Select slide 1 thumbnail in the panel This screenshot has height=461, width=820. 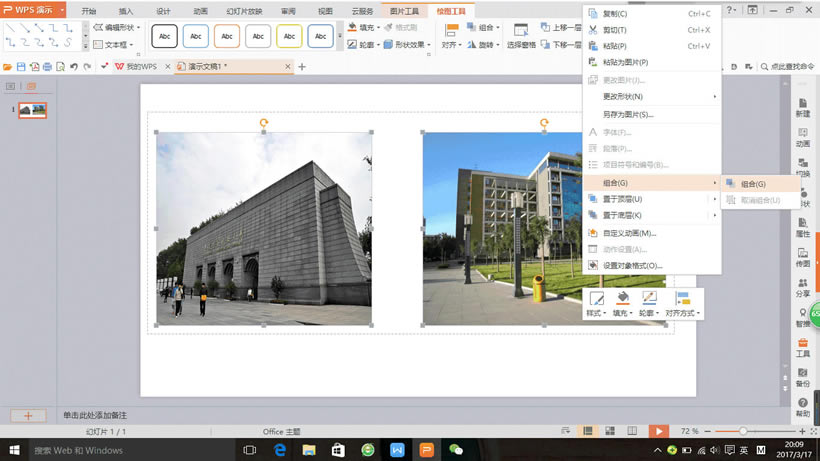pyautogui.click(x=32, y=110)
